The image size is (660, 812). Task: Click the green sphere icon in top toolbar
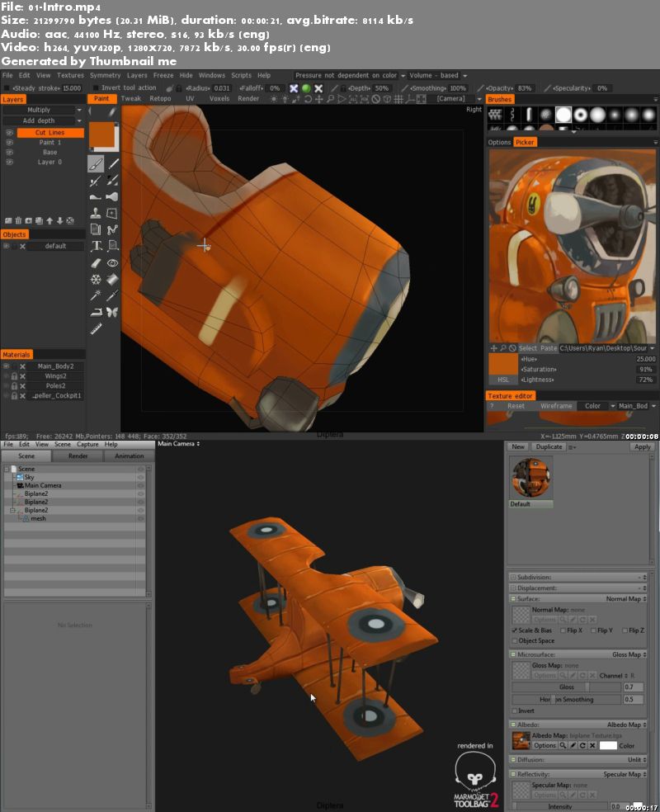pos(306,88)
